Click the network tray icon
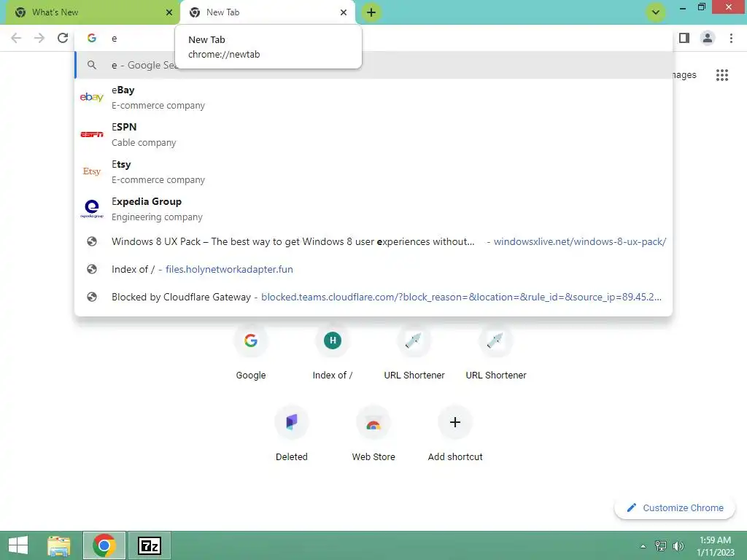 click(x=661, y=545)
